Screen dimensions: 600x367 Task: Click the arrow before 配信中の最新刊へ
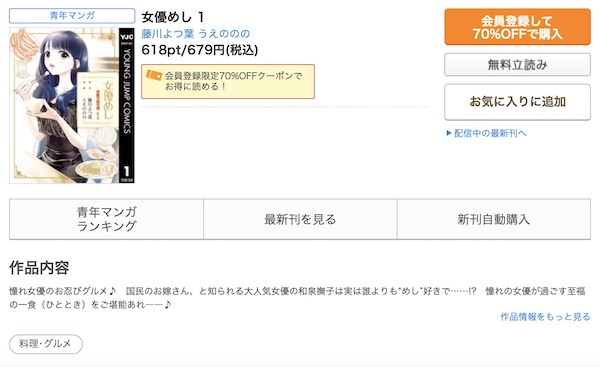click(x=449, y=133)
